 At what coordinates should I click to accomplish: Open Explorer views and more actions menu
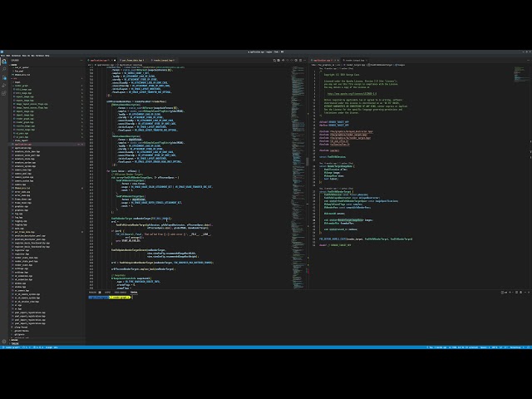[81, 61]
